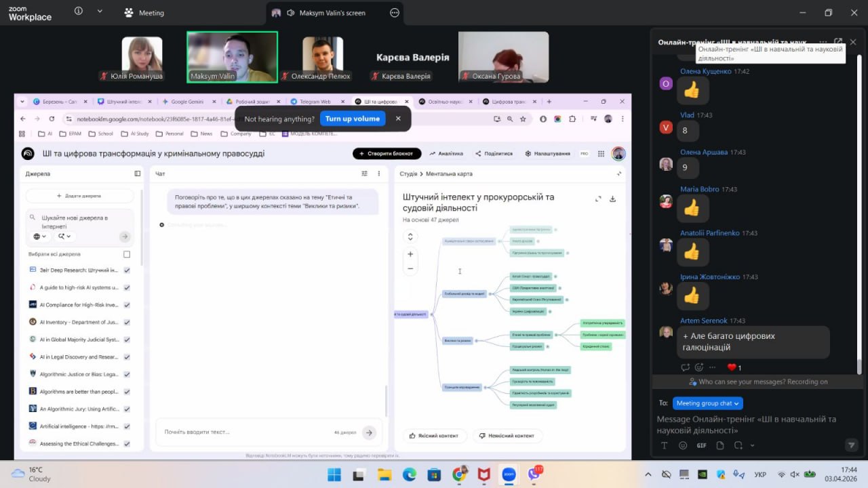Screen dimensions: 868x488
Task: Switch to the Google Gemini browser tab
Action: click(186, 102)
